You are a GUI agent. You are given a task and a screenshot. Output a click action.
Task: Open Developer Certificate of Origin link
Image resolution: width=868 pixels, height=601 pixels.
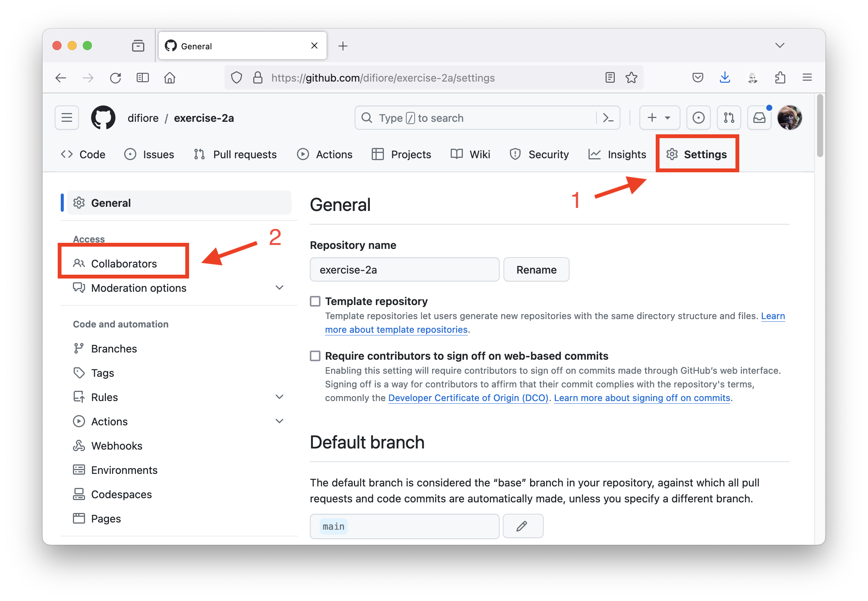click(x=468, y=398)
